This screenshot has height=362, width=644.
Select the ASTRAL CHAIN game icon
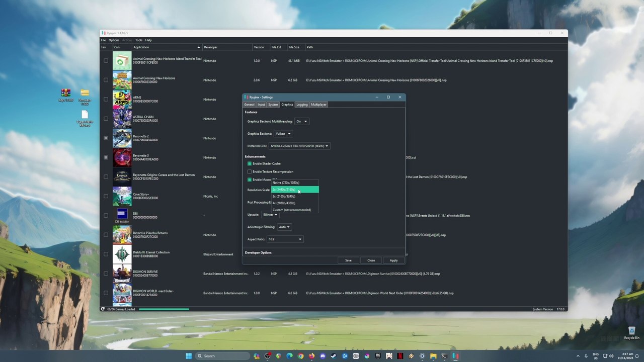click(x=122, y=119)
